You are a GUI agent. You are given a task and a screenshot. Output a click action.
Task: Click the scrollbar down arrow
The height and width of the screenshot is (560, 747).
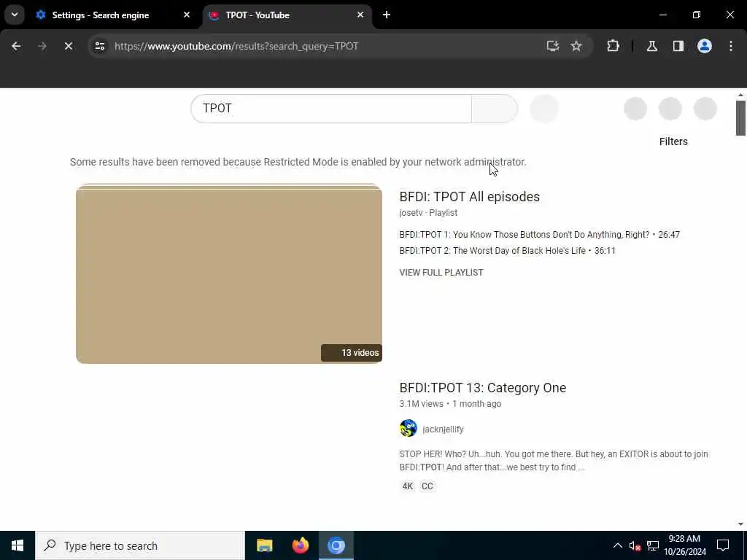click(740, 524)
